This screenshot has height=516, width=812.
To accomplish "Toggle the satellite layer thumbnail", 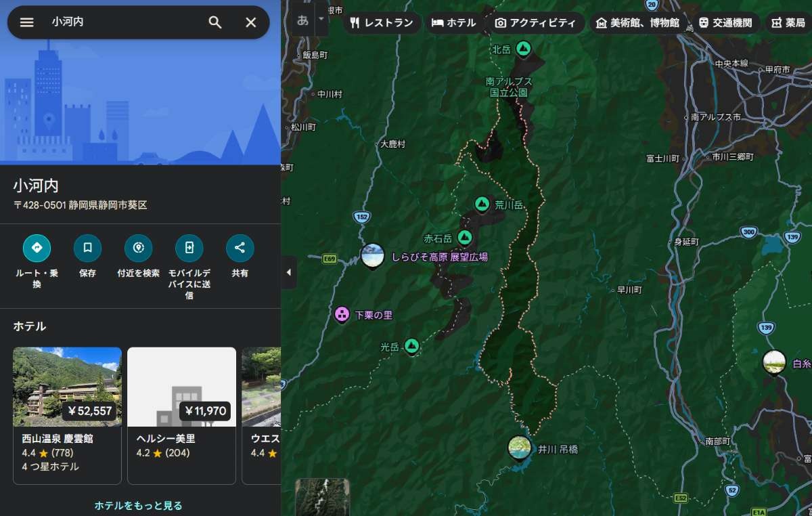I will click(322, 496).
